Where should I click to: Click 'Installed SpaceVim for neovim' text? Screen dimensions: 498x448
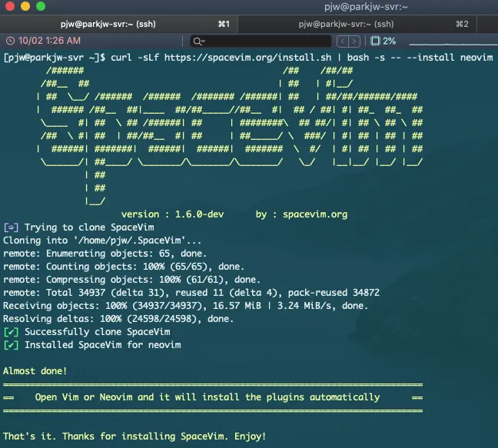click(102, 345)
